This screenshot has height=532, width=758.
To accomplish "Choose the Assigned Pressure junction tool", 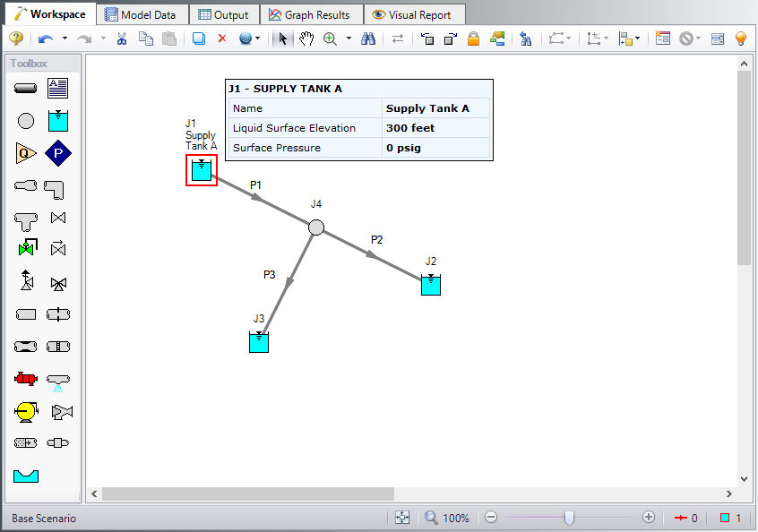I will point(58,153).
